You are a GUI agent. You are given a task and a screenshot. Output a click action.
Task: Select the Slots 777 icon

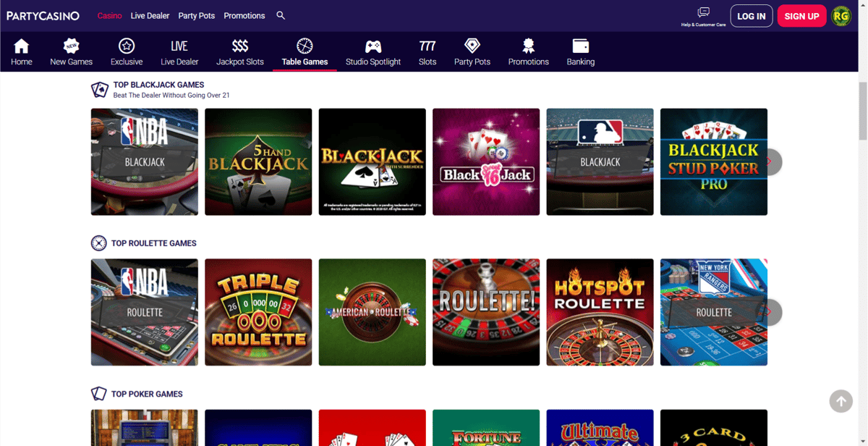pos(427,46)
